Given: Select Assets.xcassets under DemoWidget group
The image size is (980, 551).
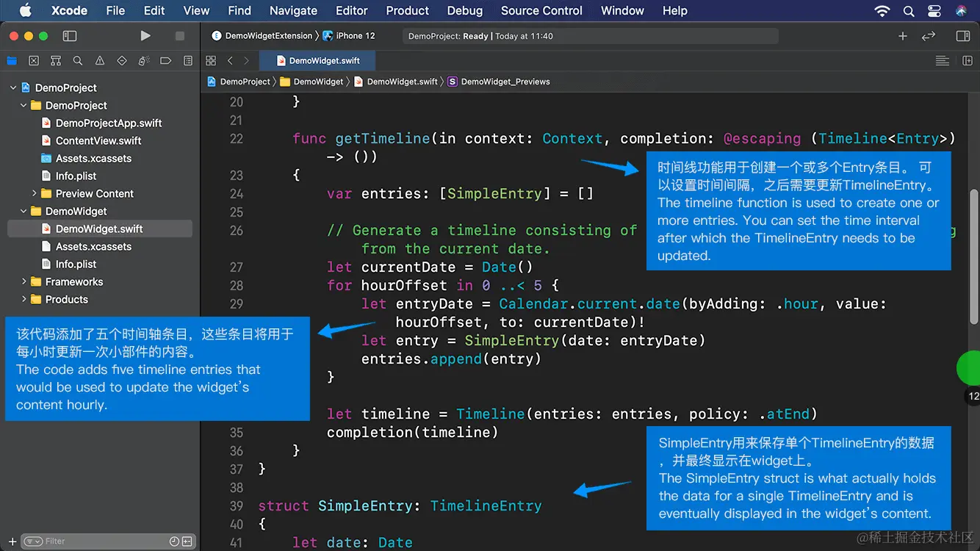Looking at the screenshot, I should (x=87, y=246).
